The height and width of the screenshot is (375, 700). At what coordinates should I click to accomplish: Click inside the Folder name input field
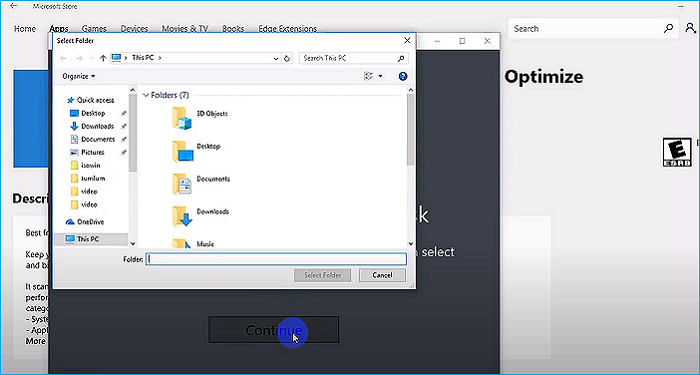(276, 259)
